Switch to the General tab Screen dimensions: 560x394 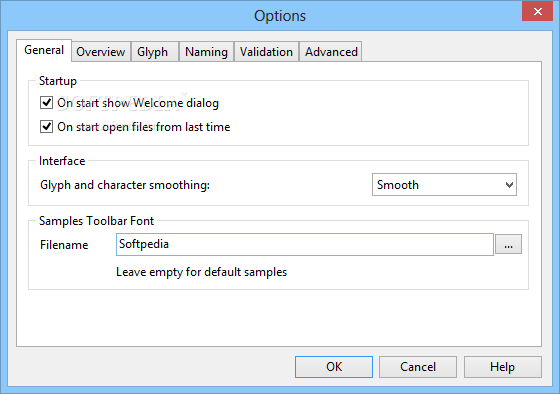(44, 50)
